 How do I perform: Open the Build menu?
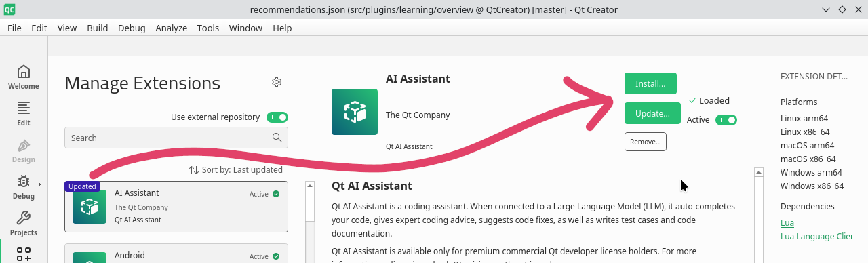tap(97, 28)
